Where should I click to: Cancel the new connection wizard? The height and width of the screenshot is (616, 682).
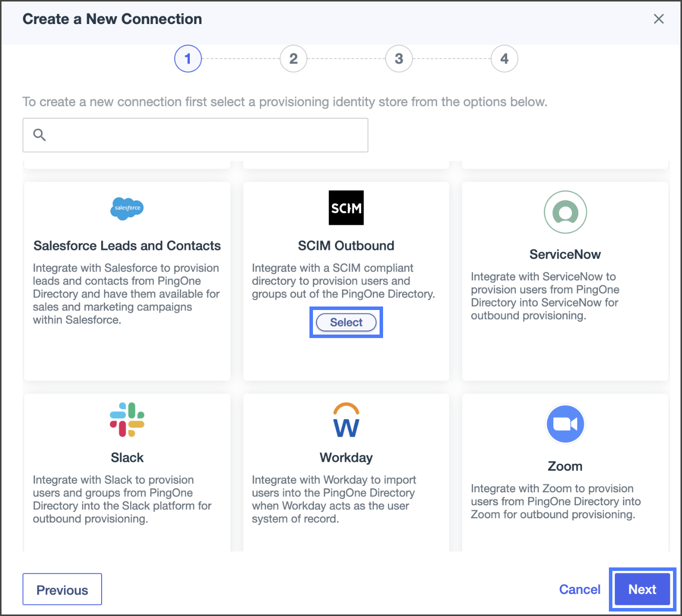(x=579, y=589)
